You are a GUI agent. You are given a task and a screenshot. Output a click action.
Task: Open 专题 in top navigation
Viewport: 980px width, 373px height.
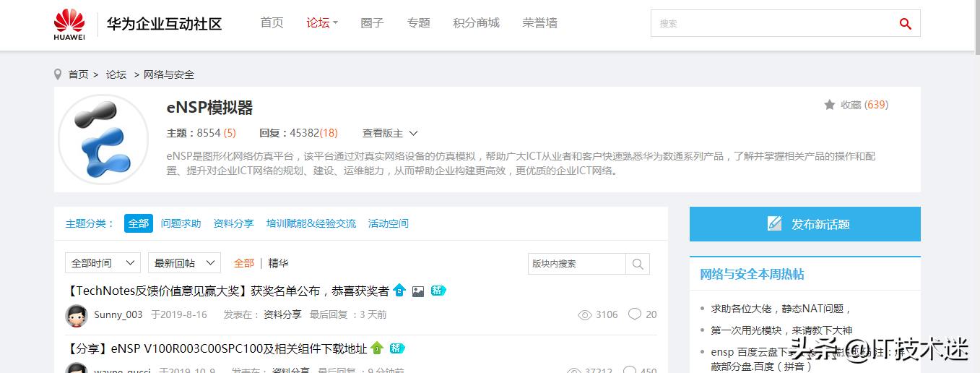click(419, 23)
